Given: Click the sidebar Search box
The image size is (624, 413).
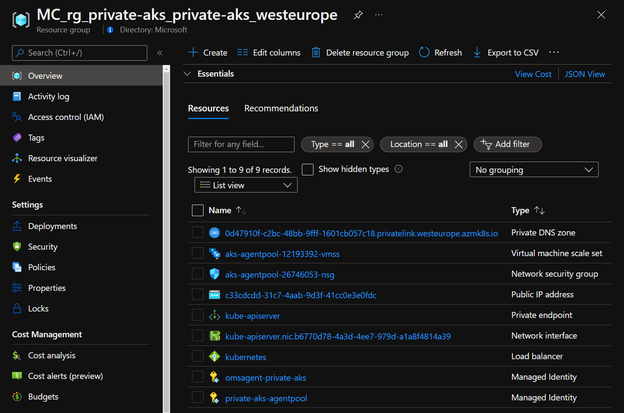Looking at the screenshot, I should click(x=80, y=53).
